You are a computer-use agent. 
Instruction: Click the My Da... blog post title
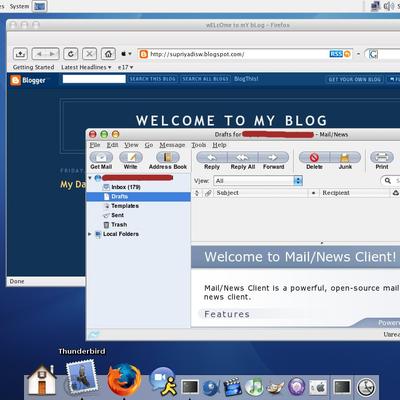click(x=73, y=184)
